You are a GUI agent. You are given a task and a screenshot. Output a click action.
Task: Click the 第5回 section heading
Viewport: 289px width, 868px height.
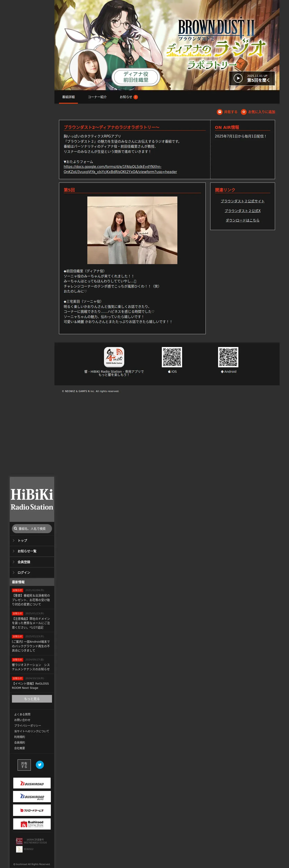point(69,190)
